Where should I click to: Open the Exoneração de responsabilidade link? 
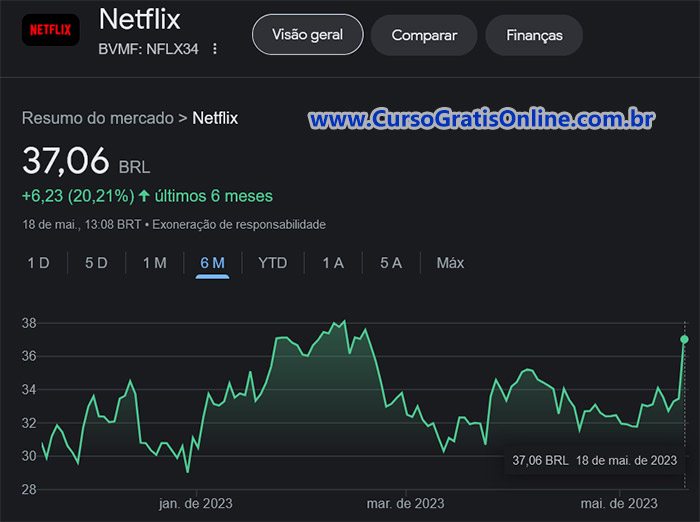tap(239, 224)
